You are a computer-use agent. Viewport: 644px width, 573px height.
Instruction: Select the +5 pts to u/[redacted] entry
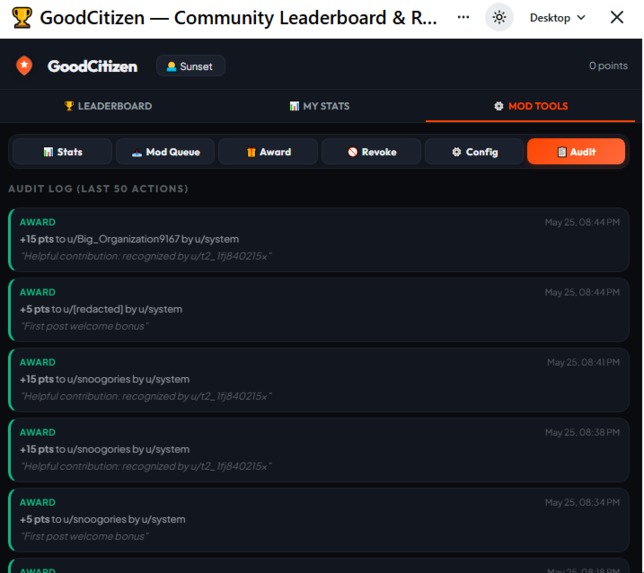(319, 310)
